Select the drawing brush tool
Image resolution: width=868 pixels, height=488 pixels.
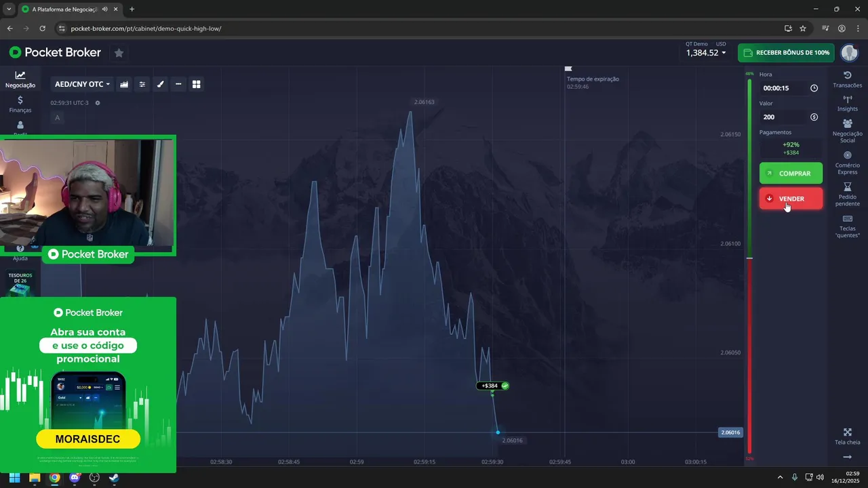point(161,84)
